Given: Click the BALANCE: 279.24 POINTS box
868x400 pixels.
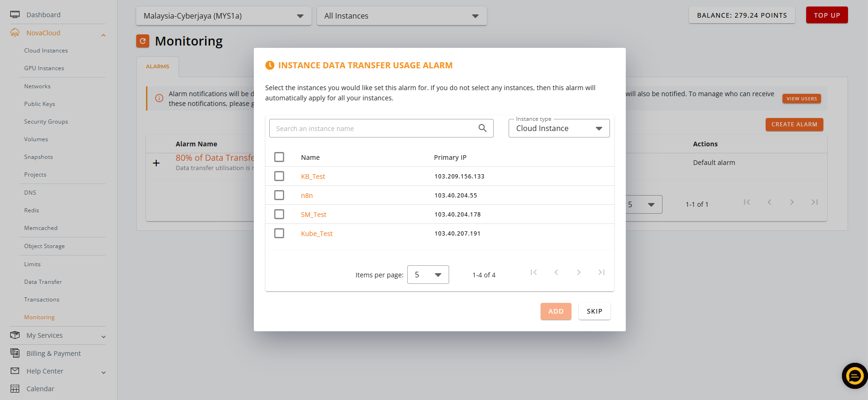Looking at the screenshot, I should click(742, 15).
